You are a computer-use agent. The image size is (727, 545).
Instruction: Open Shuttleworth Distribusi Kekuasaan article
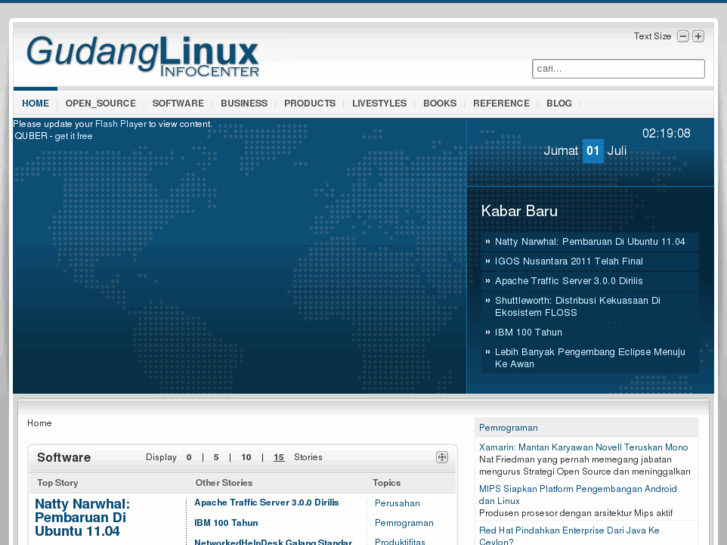click(x=577, y=307)
